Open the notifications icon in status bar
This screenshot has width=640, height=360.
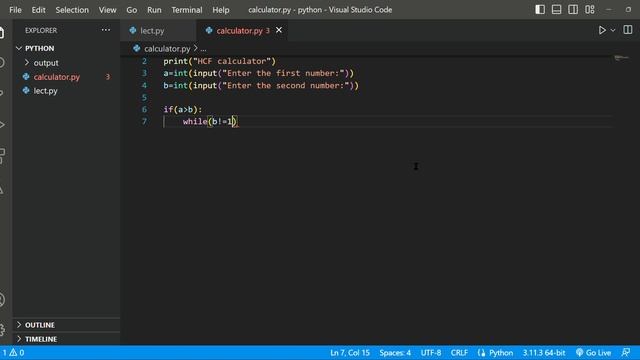tap(626, 352)
